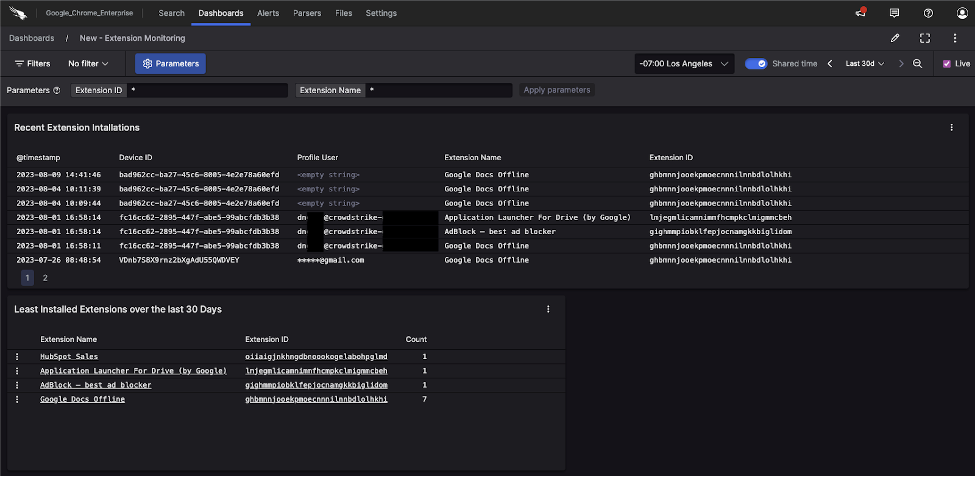Toggle the Shared time switch
This screenshot has height=477, width=977.
click(x=756, y=64)
